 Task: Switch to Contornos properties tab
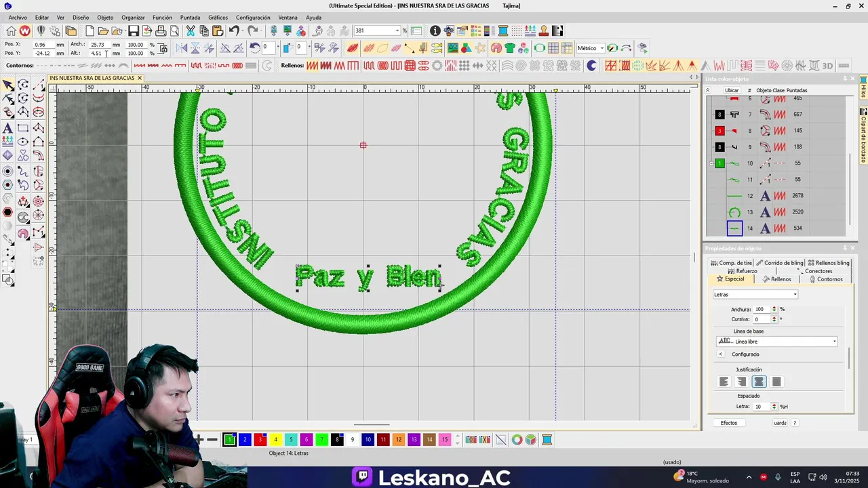tap(825, 279)
